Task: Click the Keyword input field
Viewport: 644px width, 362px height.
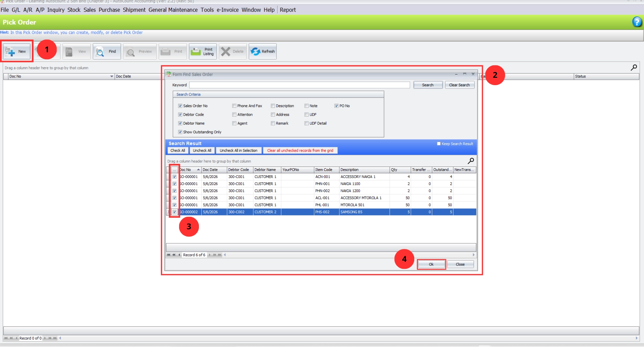Action: pyautogui.click(x=300, y=85)
